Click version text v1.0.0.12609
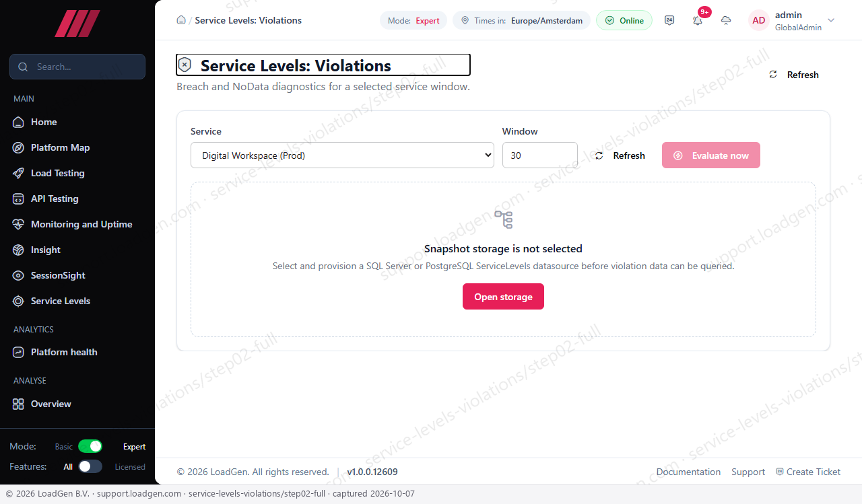Screen dimensions: 862x504 pyautogui.click(x=372, y=472)
